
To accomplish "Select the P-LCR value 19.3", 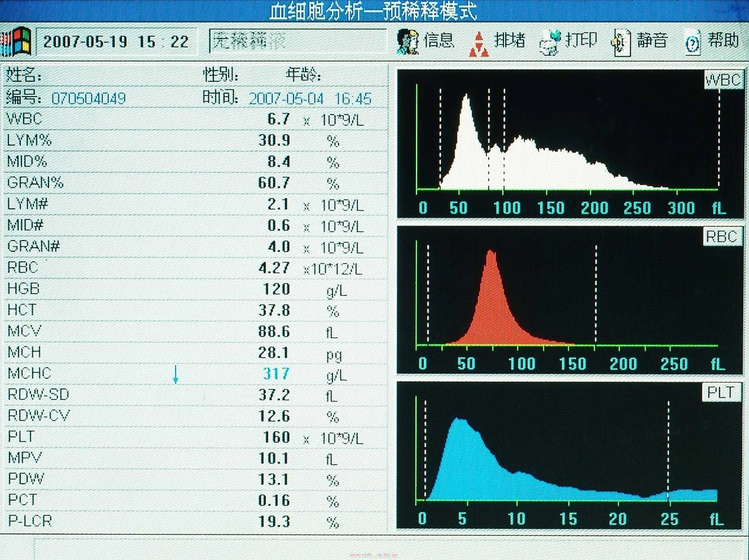I will pyautogui.click(x=274, y=522).
